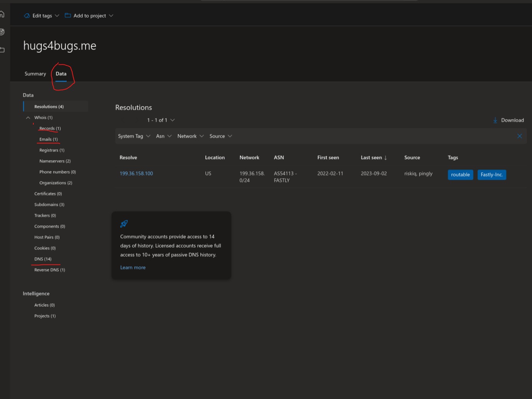The image size is (532, 399).
Task: Sort by Last seen arrow
Action: [x=386, y=158]
